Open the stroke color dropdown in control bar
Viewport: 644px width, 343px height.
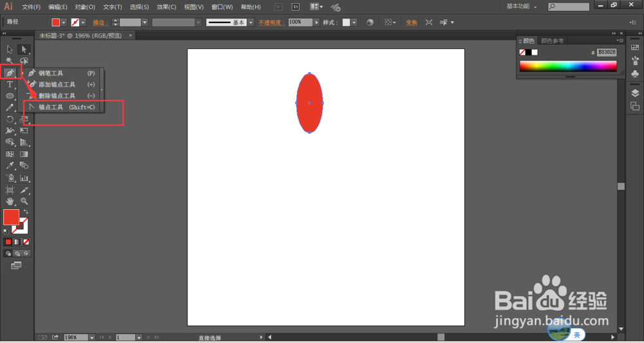tap(83, 23)
